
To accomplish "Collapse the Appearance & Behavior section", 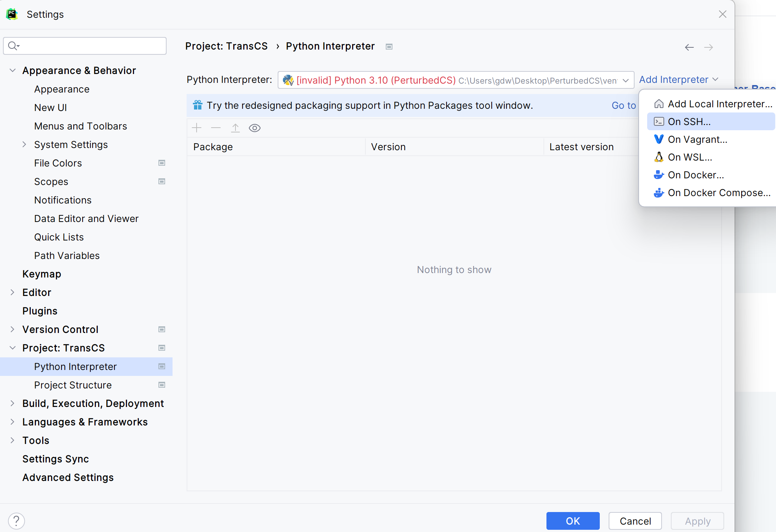I will coord(13,70).
